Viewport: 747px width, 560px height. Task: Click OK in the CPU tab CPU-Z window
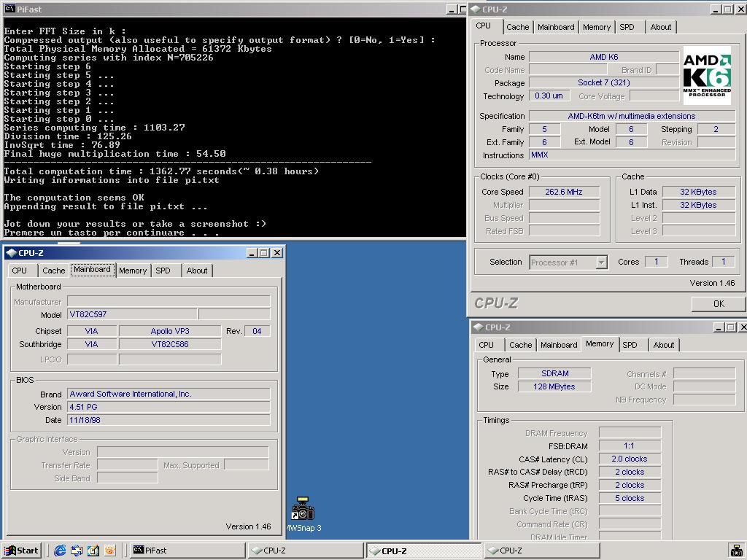(719, 304)
